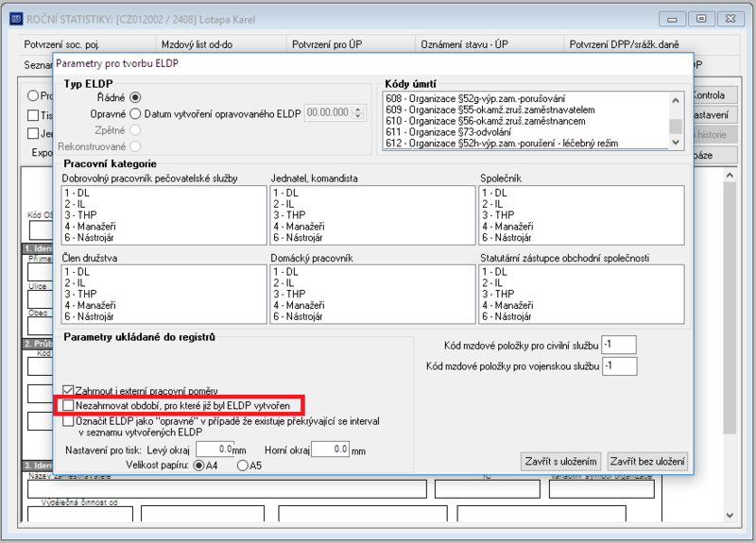This screenshot has height=543, width=756.
Task: Click the Variabilní symbol organizace field in background form
Action: [x=602, y=489]
